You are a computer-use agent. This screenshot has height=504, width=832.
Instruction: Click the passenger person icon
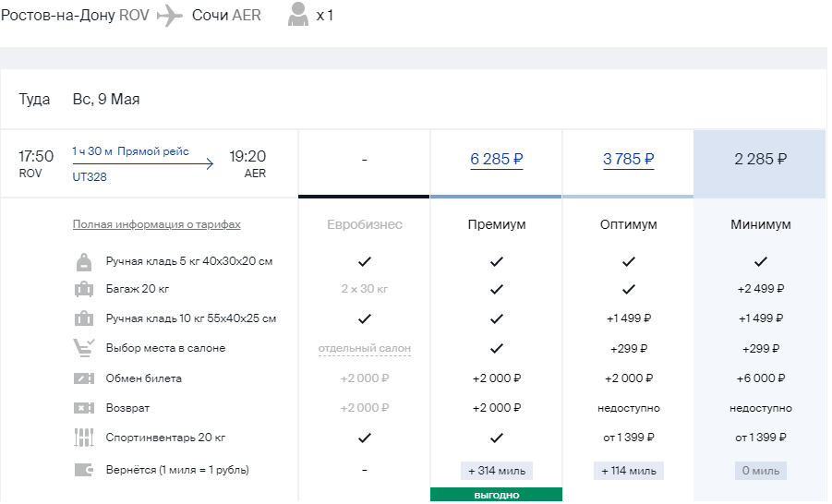pyautogui.click(x=297, y=15)
